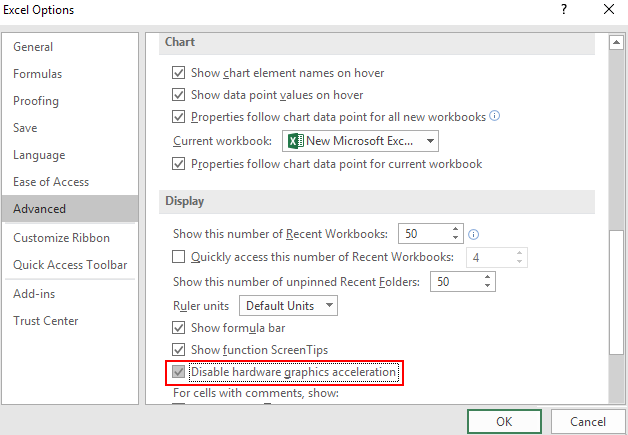Toggle Disable hardware graphics acceleration checkbox
Viewport: 628px width, 435px height.
point(179,373)
